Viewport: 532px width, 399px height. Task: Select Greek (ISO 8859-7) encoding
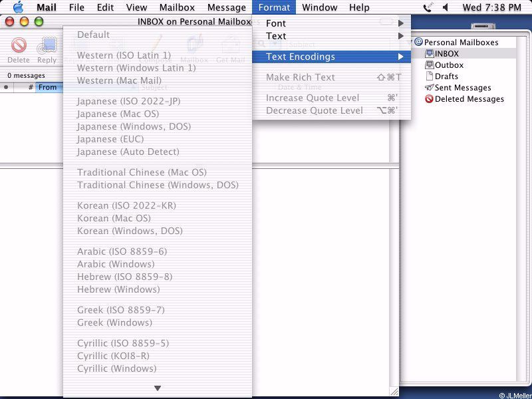click(x=158, y=310)
